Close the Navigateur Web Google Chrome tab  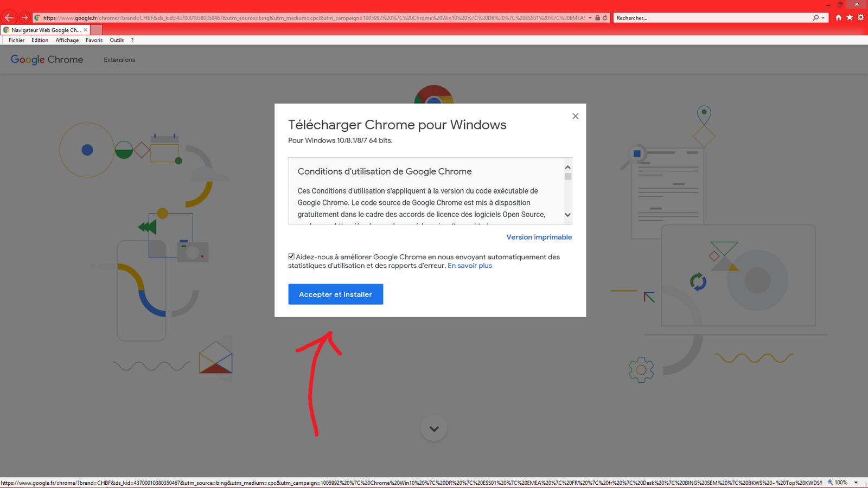(x=85, y=30)
